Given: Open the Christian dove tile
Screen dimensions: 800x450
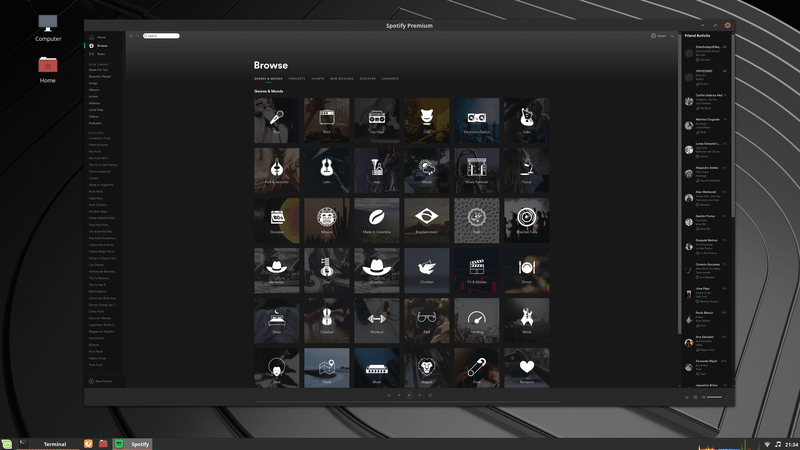Looking at the screenshot, I should (427, 270).
